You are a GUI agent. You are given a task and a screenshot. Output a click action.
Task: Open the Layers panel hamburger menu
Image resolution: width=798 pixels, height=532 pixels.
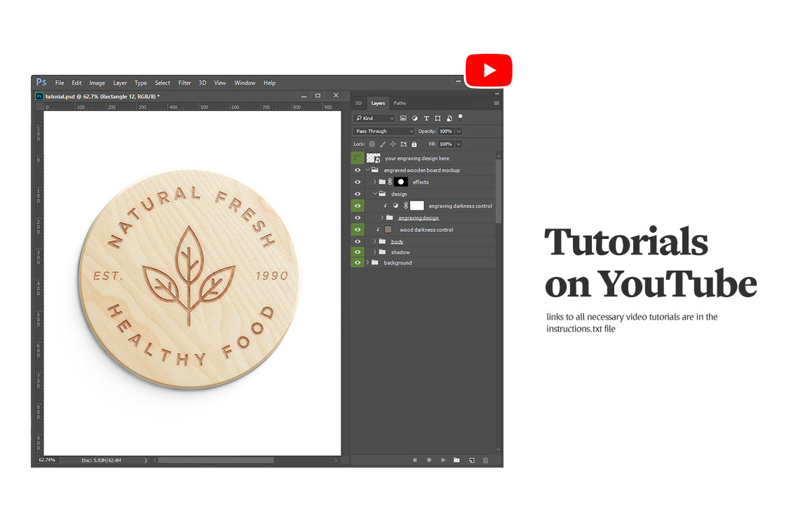pos(496,103)
